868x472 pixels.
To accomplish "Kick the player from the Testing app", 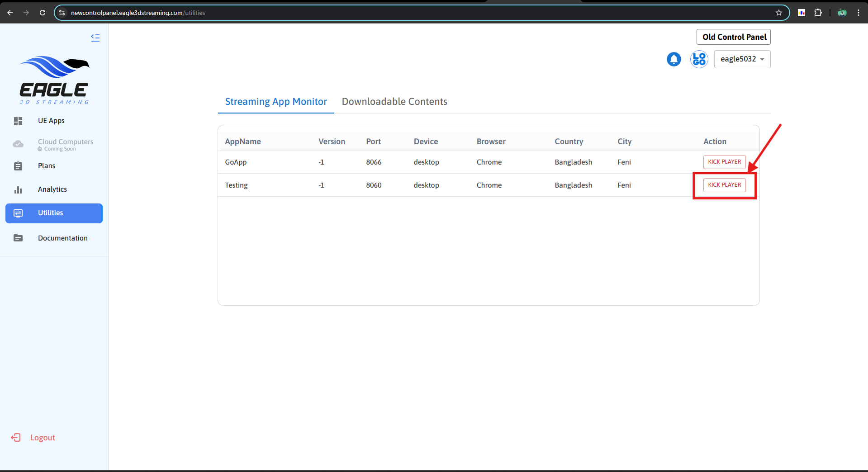I will 724,185.
